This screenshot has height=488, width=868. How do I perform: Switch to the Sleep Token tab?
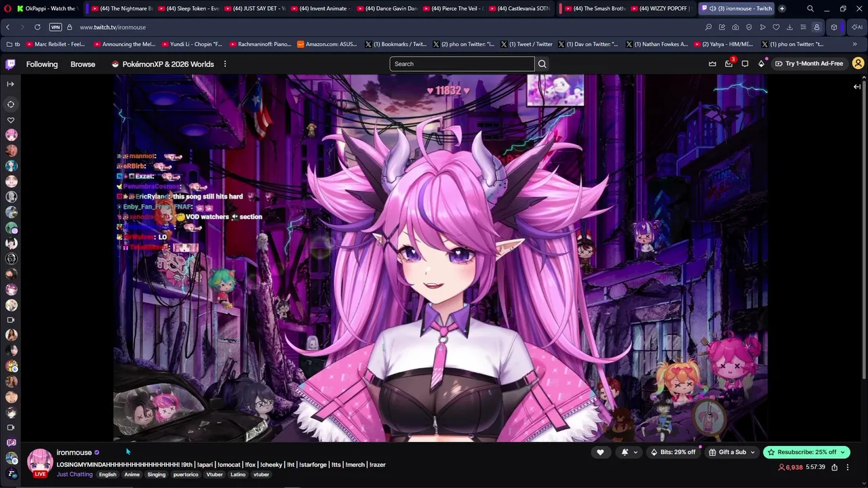click(188, 9)
